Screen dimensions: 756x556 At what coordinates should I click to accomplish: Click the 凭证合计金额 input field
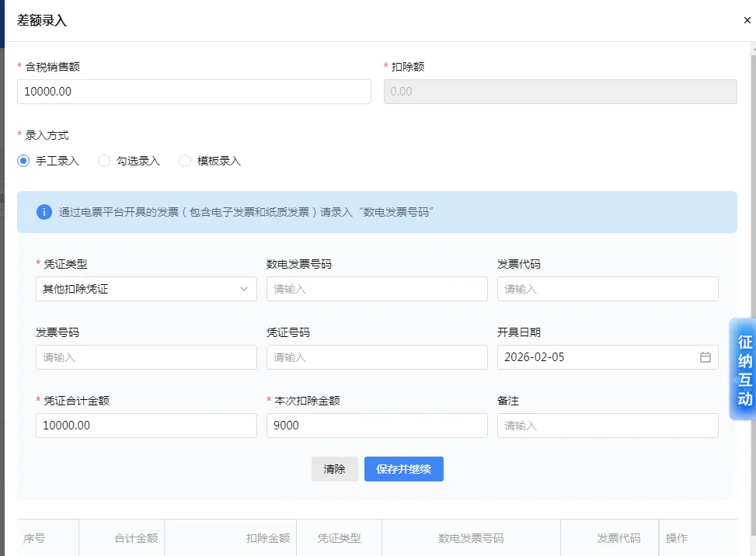click(146, 426)
